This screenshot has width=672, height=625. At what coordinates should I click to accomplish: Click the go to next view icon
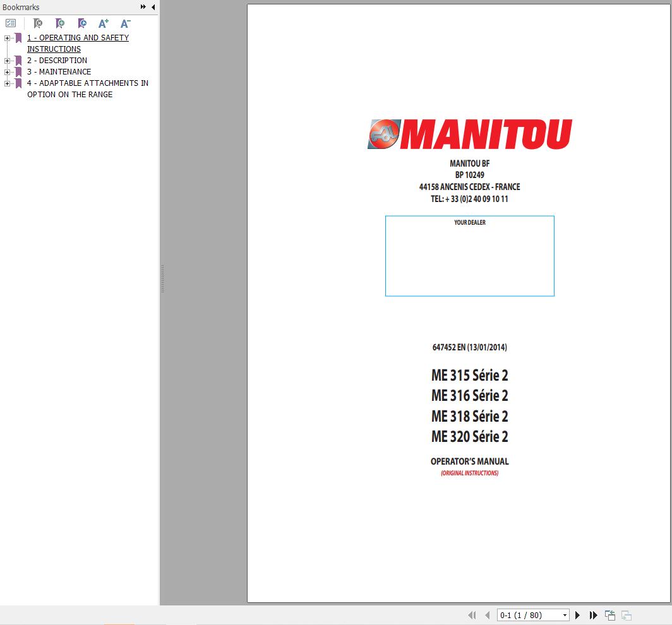[x=626, y=615]
